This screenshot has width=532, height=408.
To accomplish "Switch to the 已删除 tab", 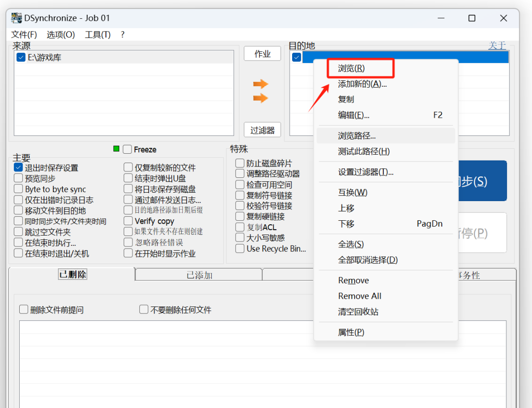I will click(x=72, y=274).
